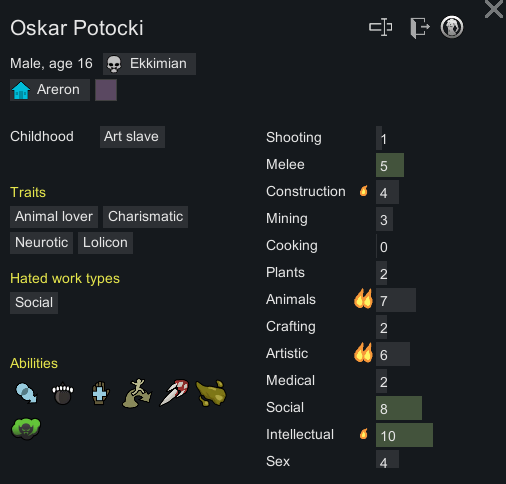Select the Social hated work type
Screen dimensions: 506x484
coord(34,303)
